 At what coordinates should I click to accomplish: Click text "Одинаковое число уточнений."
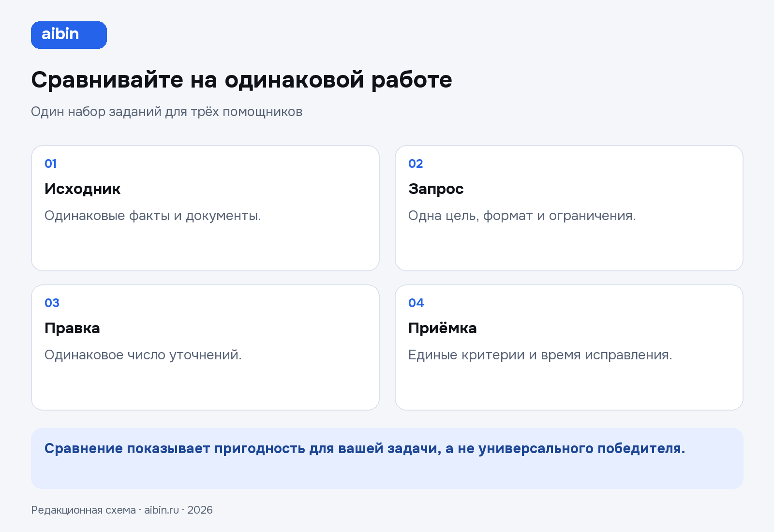pos(143,355)
